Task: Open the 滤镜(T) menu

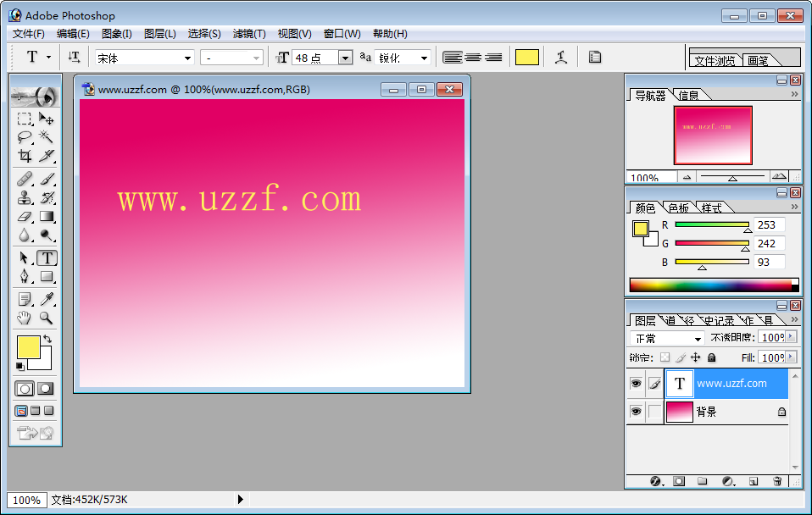Action: pos(249,34)
